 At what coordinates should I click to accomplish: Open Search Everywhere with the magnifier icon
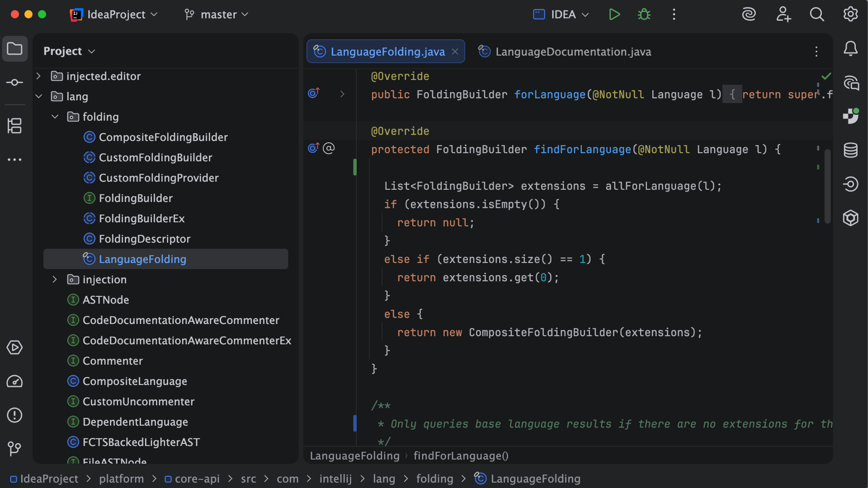click(x=817, y=14)
